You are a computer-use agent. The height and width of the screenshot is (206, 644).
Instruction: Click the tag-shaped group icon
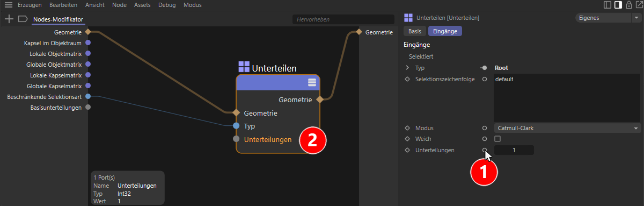23,19
